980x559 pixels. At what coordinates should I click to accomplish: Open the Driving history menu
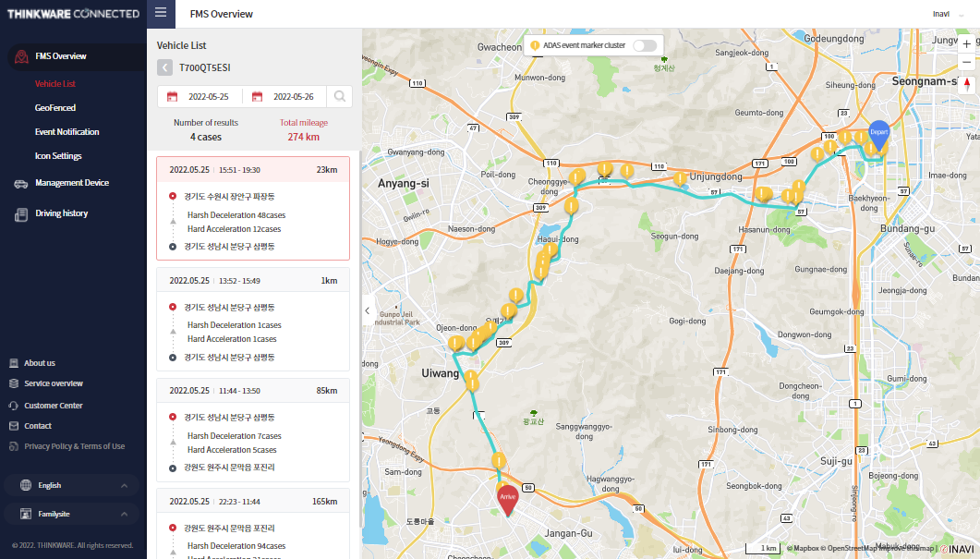[x=61, y=213]
